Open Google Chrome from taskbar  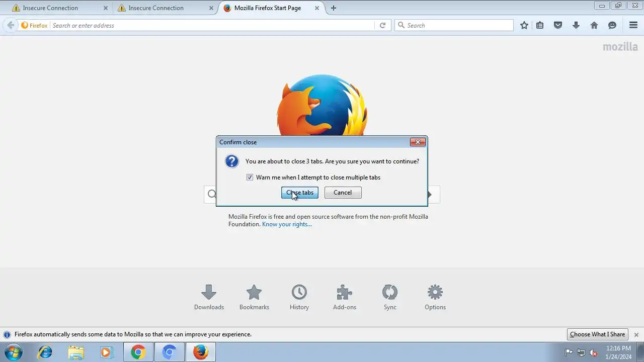click(x=138, y=352)
